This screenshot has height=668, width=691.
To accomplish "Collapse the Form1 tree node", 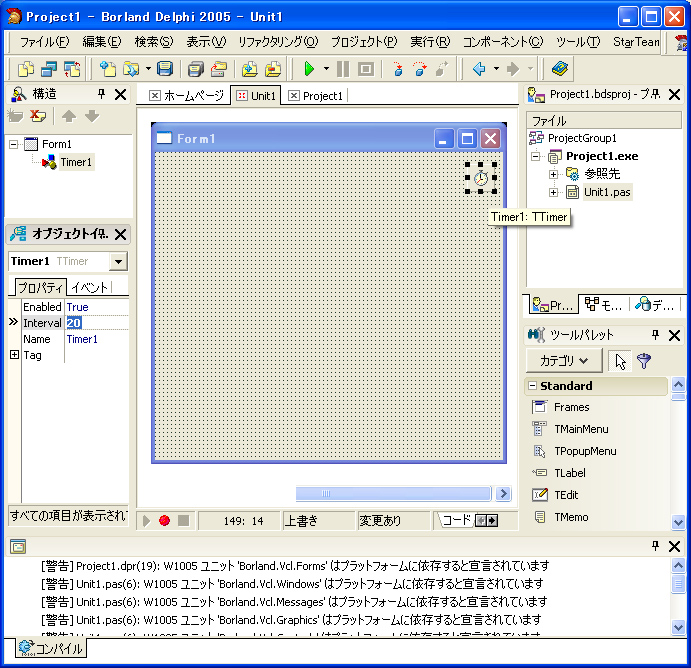I will click(x=14, y=144).
